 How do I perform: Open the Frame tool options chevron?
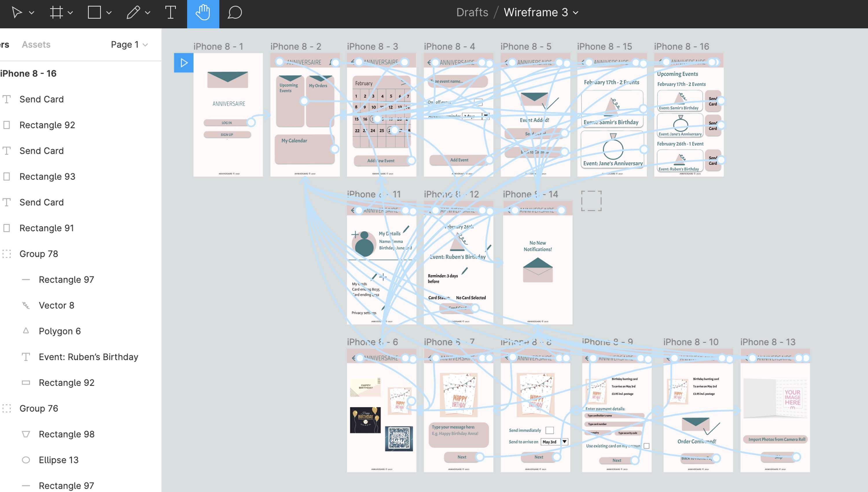click(70, 13)
